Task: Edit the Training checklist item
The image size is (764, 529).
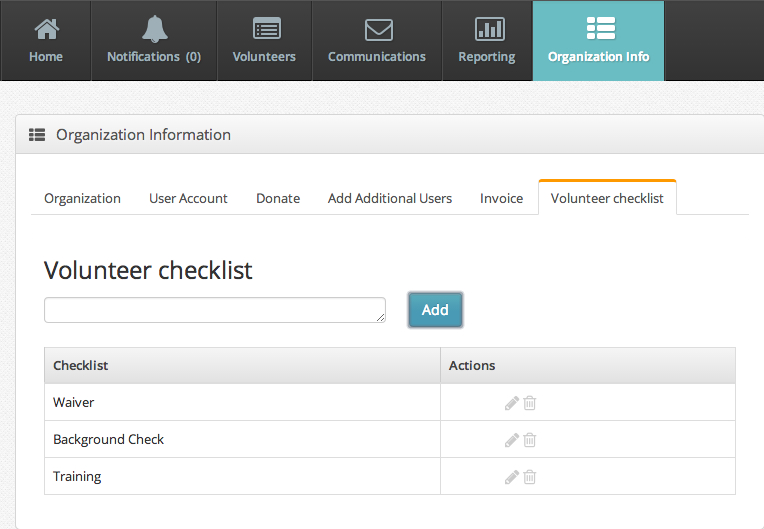Action: (x=512, y=477)
